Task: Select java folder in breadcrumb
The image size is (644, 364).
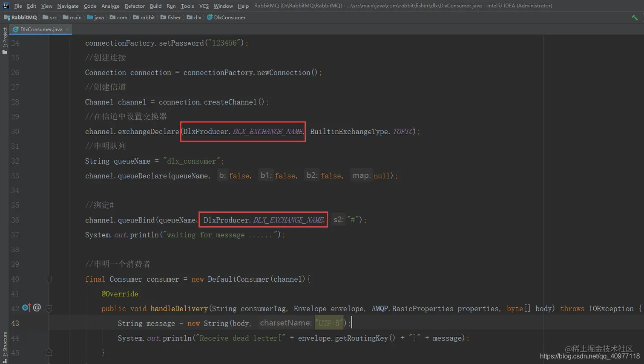Action: pyautogui.click(x=95, y=17)
